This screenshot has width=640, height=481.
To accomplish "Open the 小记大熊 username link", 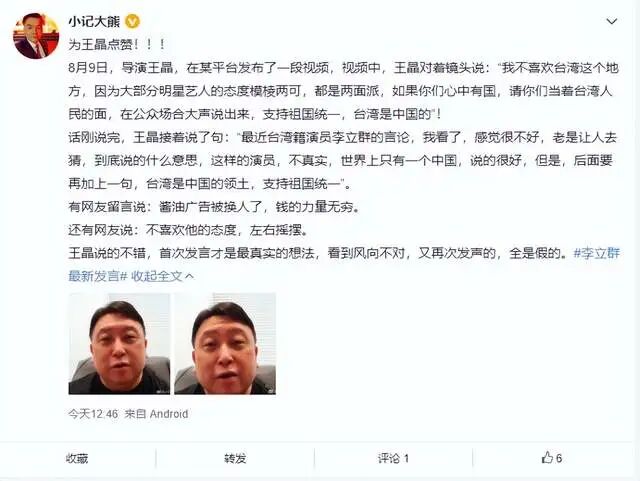I will [x=94, y=21].
